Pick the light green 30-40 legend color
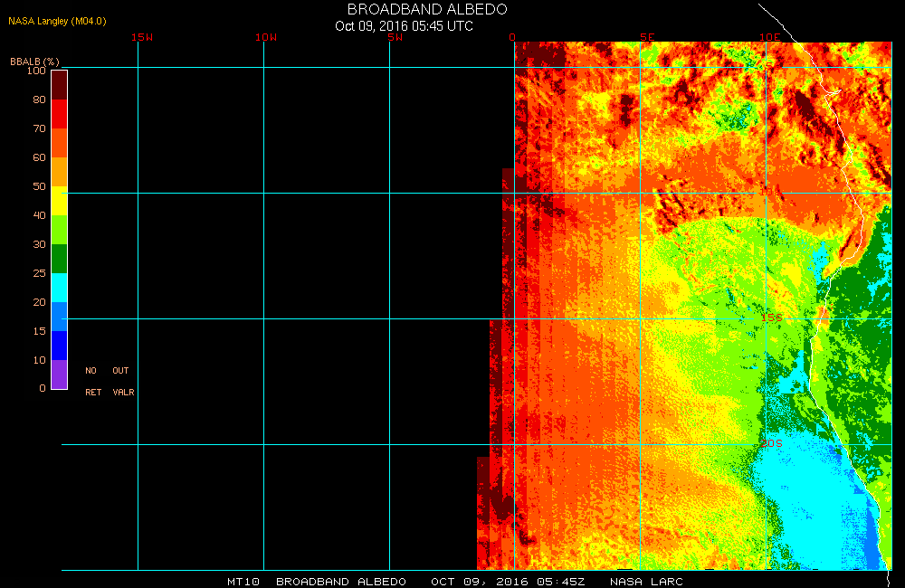Viewport: 905px width, 588px height. (60, 230)
